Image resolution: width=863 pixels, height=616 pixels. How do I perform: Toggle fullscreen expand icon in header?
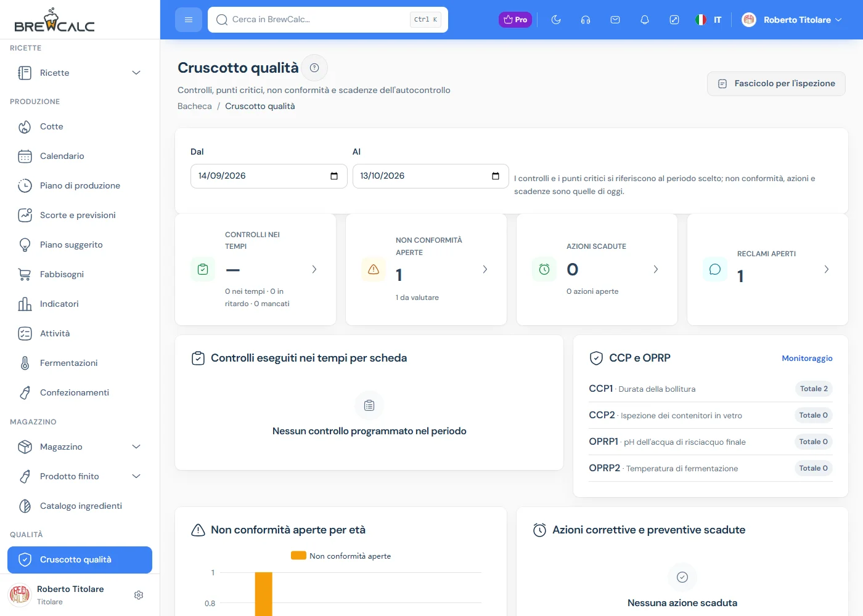[x=674, y=20]
